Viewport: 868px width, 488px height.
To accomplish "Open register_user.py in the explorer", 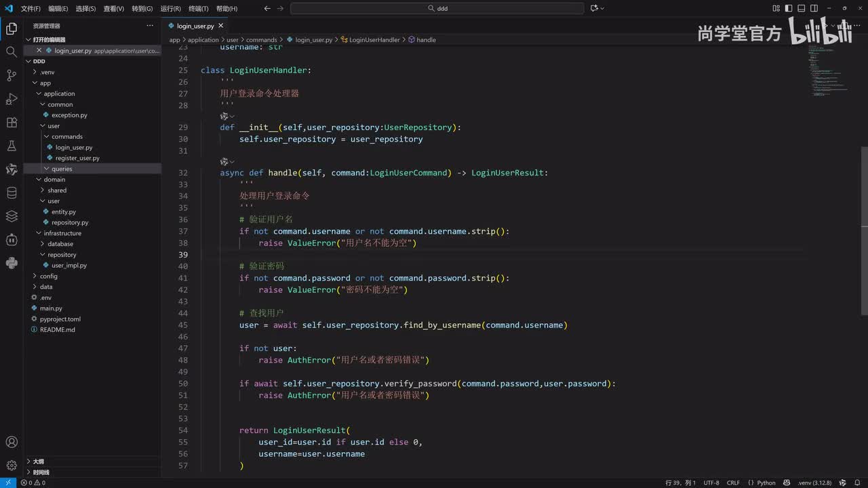I will 77,158.
